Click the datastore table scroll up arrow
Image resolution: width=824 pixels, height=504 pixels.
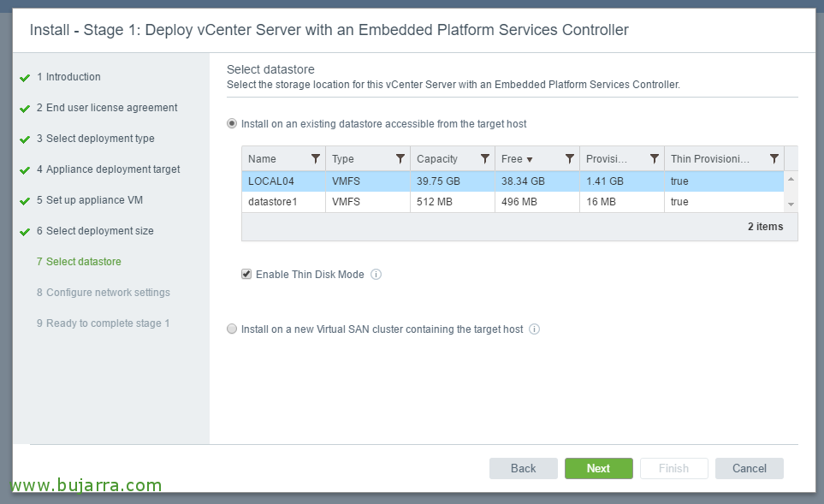click(x=791, y=179)
